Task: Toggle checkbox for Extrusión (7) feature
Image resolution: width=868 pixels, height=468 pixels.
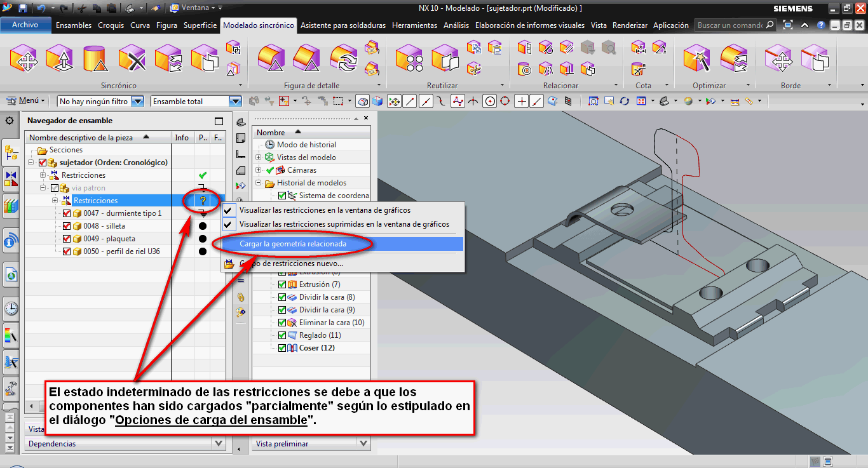Action: click(x=282, y=284)
